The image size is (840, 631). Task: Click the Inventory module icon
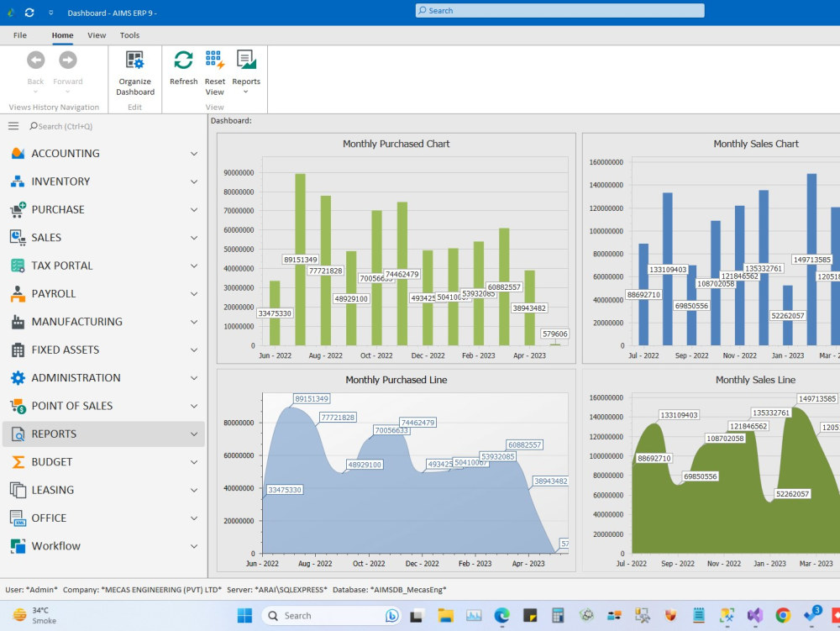(x=18, y=181)
